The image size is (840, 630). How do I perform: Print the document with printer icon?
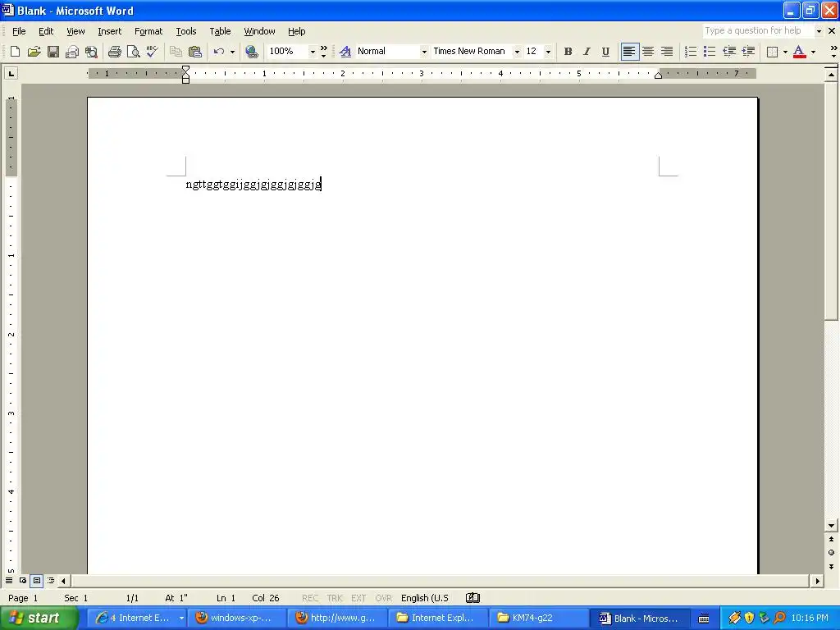(114, 52)
